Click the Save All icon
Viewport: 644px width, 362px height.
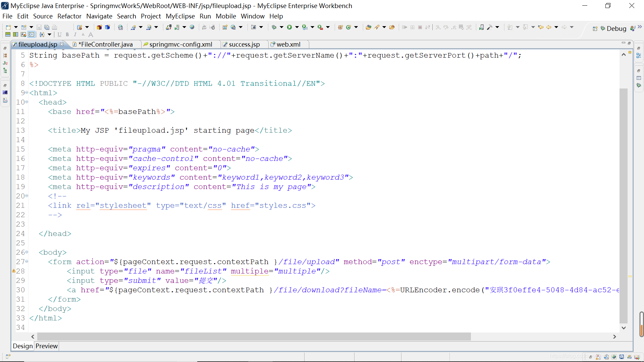[47, 27]
